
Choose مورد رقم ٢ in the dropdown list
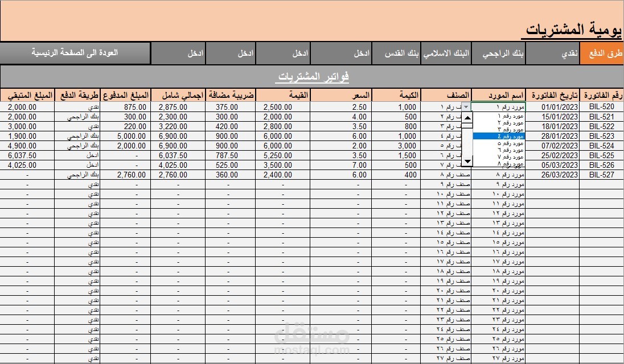(499, 123)
